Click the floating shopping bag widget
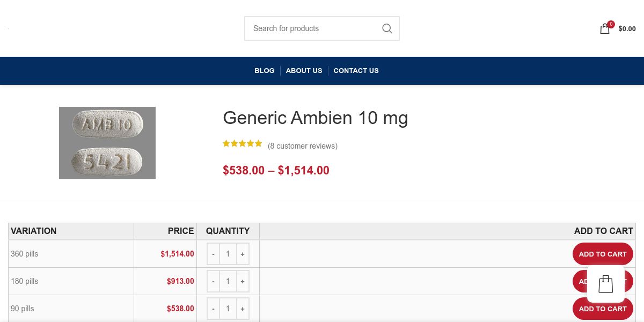This screenshot has width=644, height=322. 606,284
